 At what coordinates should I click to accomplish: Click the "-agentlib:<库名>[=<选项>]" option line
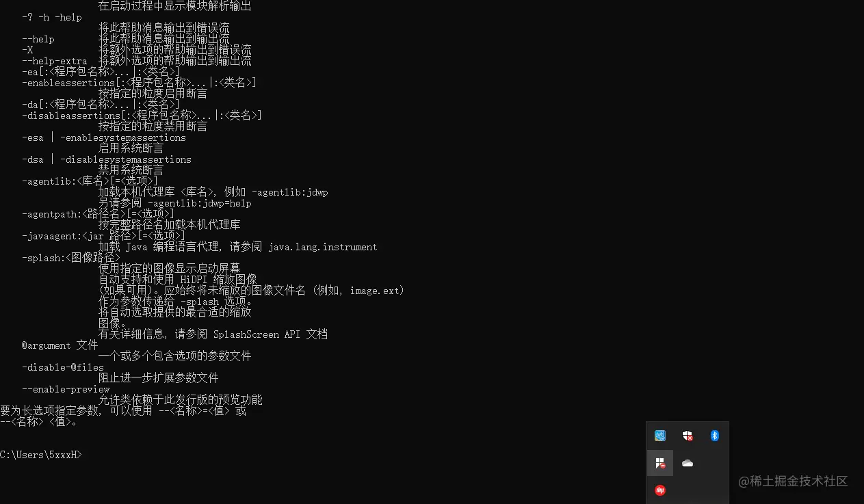[90, 181]
